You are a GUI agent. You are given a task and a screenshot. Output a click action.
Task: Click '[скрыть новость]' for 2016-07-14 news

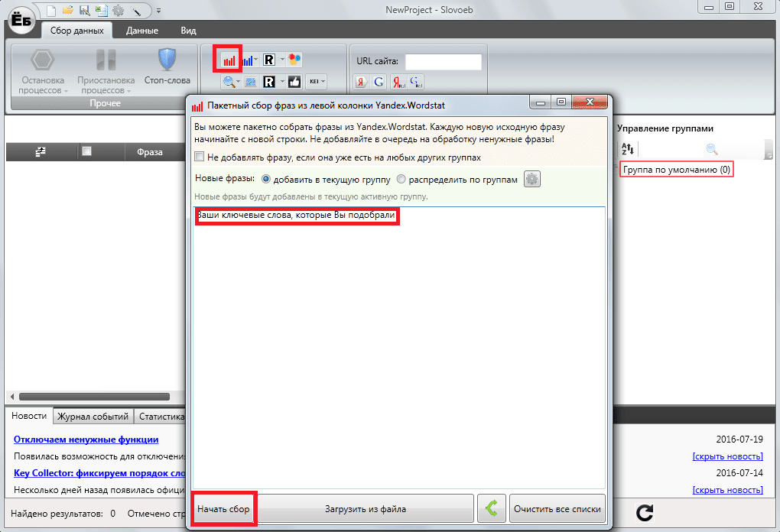point(727,490)
